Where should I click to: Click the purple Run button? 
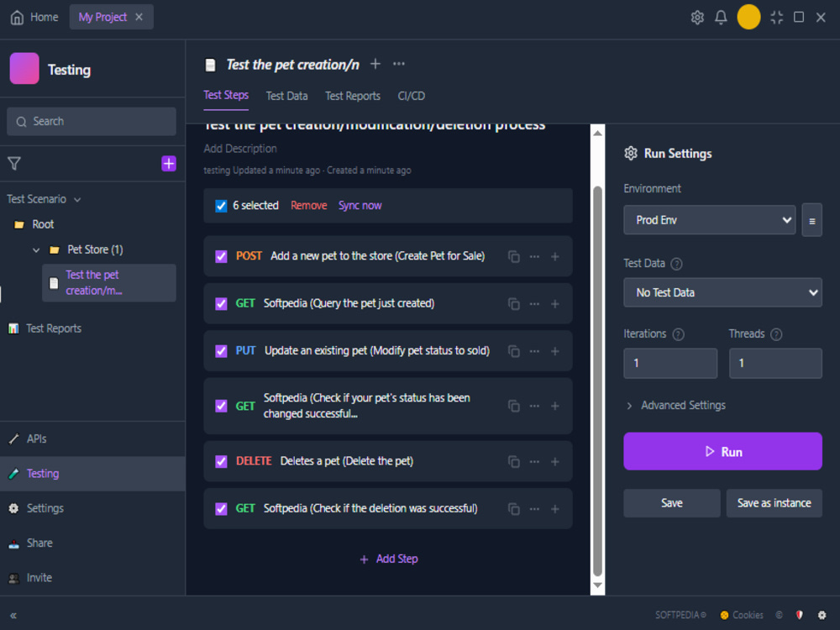(x=722, y=452)
